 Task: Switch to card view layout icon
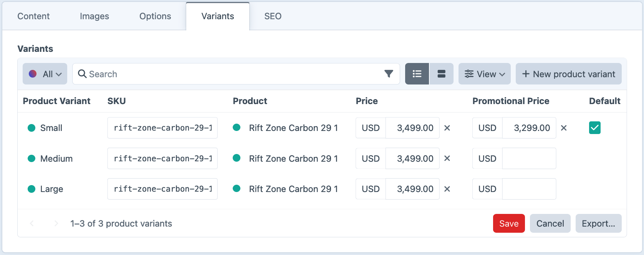pyautogui.click(x=441, y=74)
